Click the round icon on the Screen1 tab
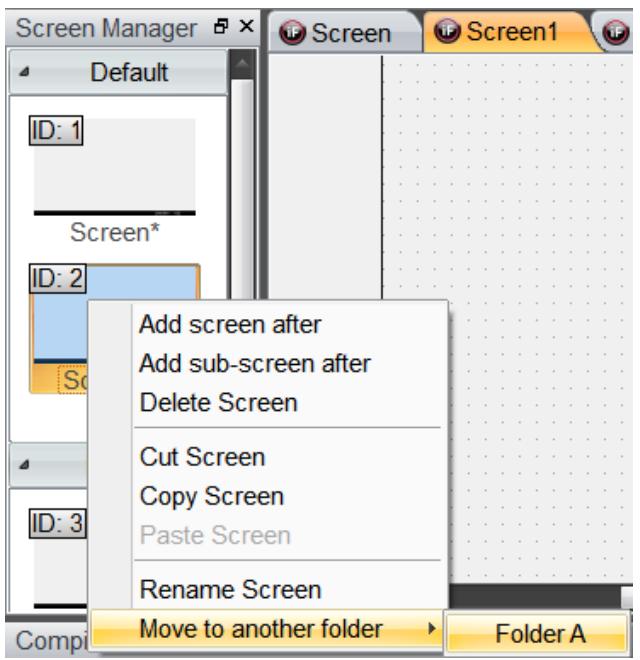640x660 pixels. click(447, 31)
